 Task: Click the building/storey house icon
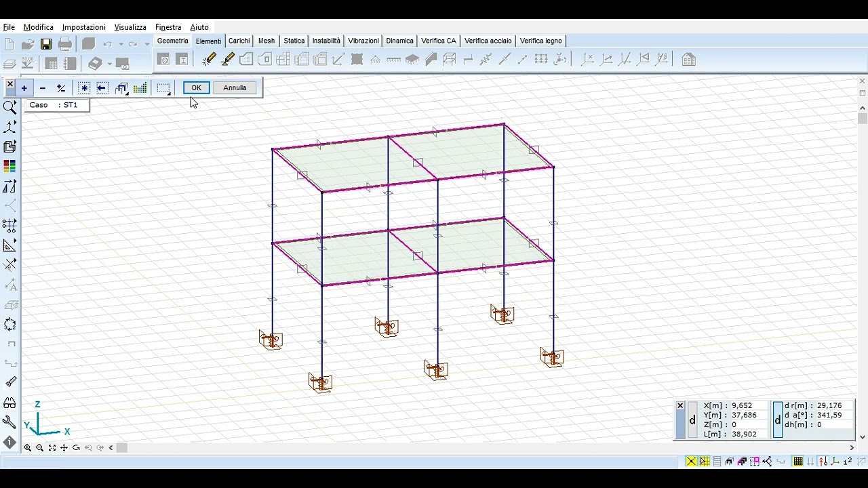(688, 60)
